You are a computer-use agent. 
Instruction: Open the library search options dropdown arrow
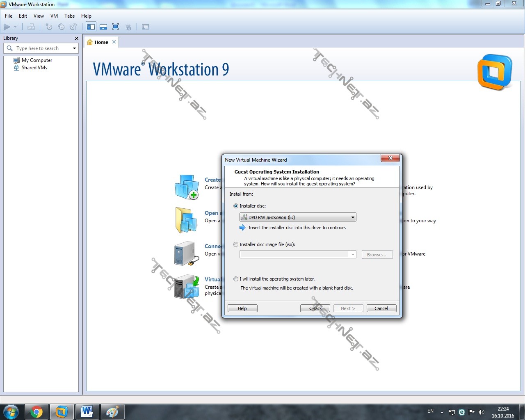(x=74, y=48)
